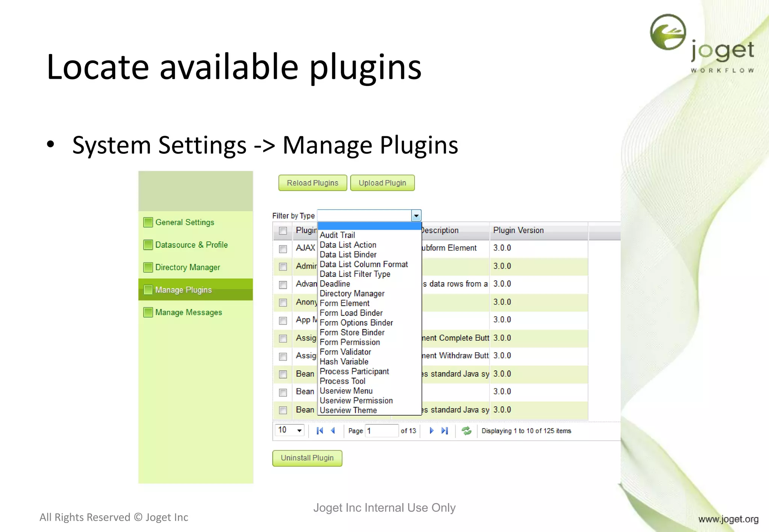Image resolution: width=769 pixels, height=532 pixels.
Task: Check the first Assig plugin row checkbox
Action: [x=283, y=338]
